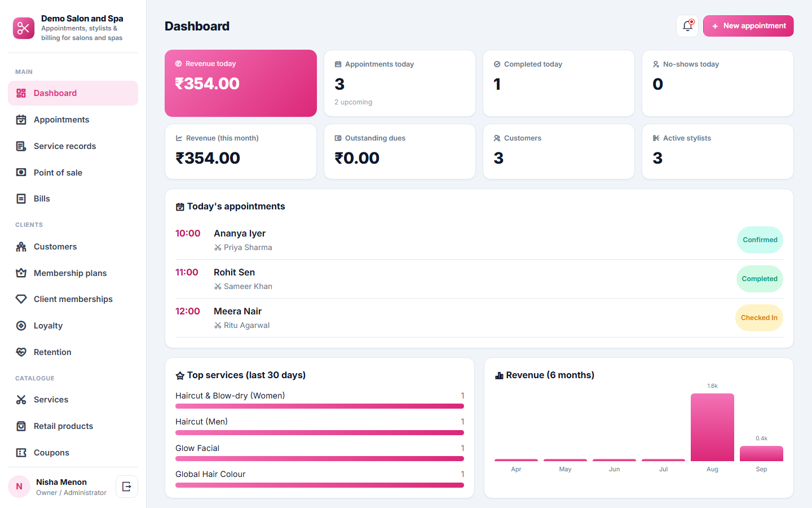
Task: Click the Service records icon
Action: point(21,146)
